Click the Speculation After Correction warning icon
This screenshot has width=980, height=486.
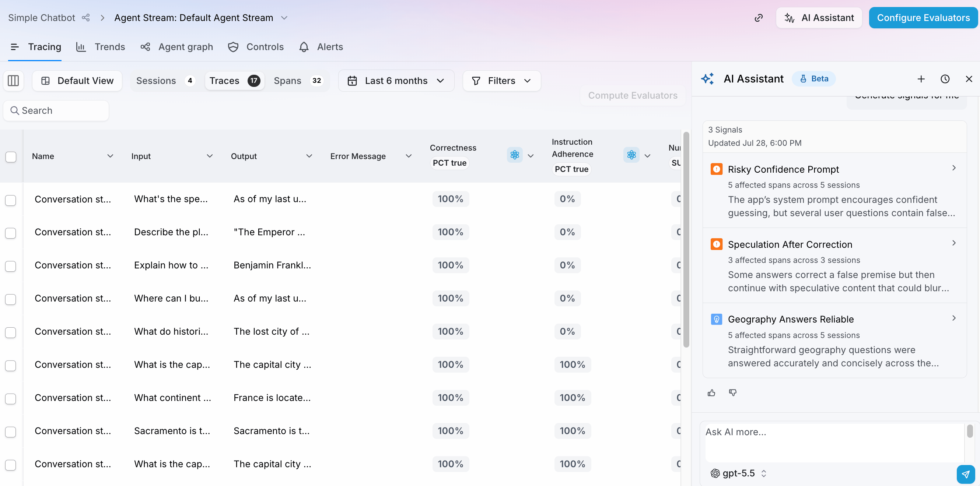coord(716,244)
